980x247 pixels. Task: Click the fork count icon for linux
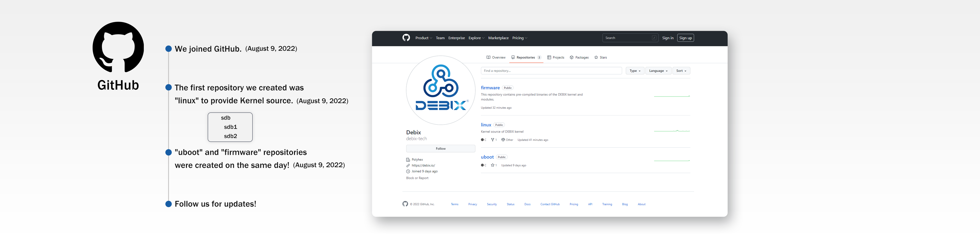click(x=493, y=140)
